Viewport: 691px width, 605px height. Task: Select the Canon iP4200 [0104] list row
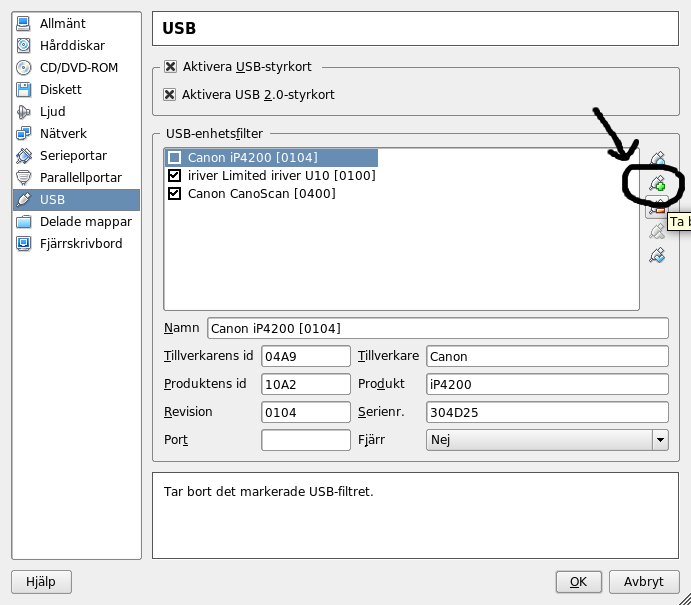point(271,158)
